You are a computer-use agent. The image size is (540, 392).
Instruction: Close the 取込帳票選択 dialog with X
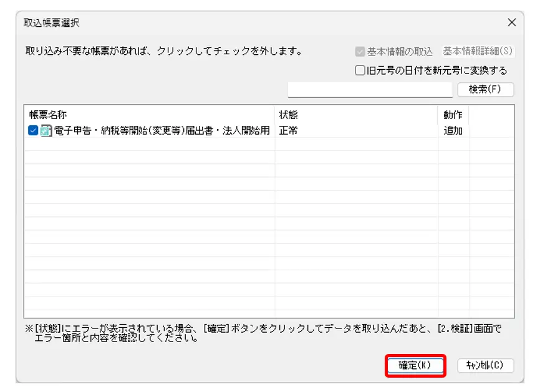(511, 23)
